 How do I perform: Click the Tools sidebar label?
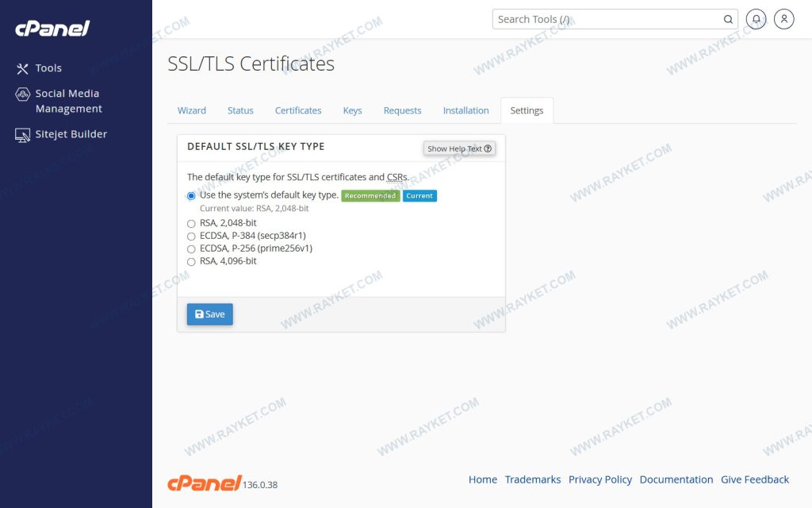tap(48, 68)
